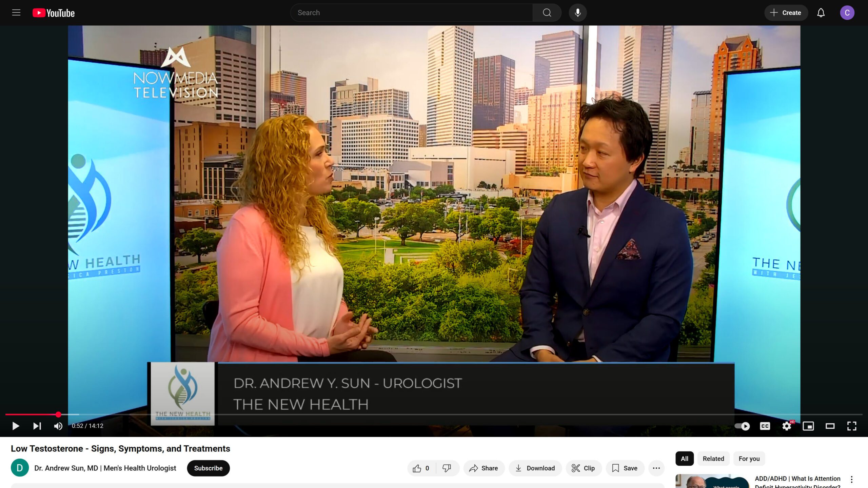Toggle closed captions CC

tap(765, 426)
